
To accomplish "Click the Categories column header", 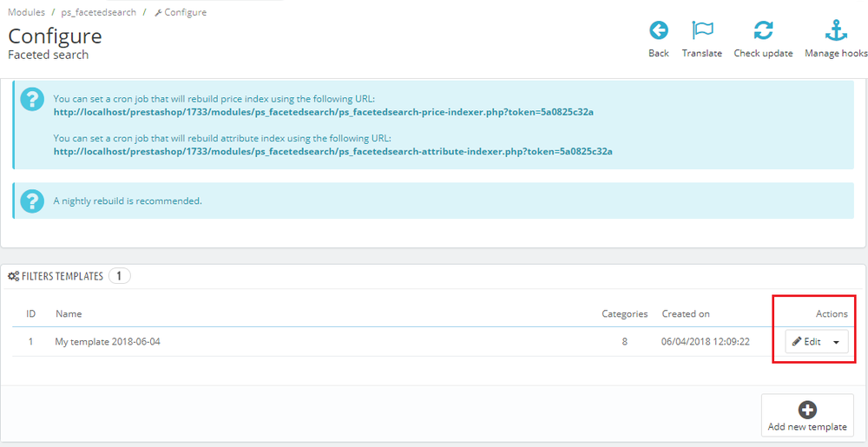I will [624, 313].
